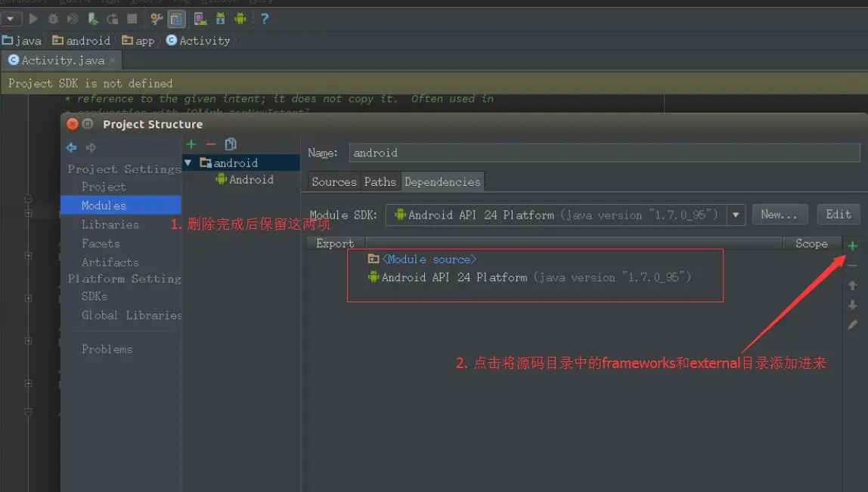Close the Activity.java editor tab
The image size is (868, 492).
[x=113, y=60]
